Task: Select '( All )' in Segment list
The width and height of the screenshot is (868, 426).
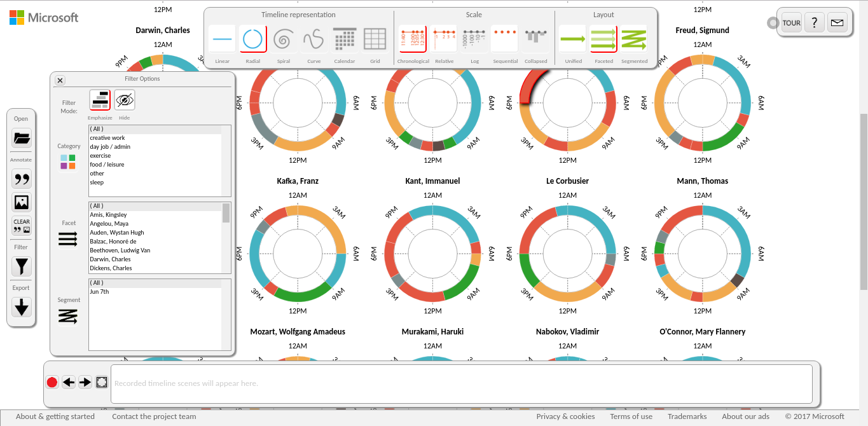Action: coord(155,283)
